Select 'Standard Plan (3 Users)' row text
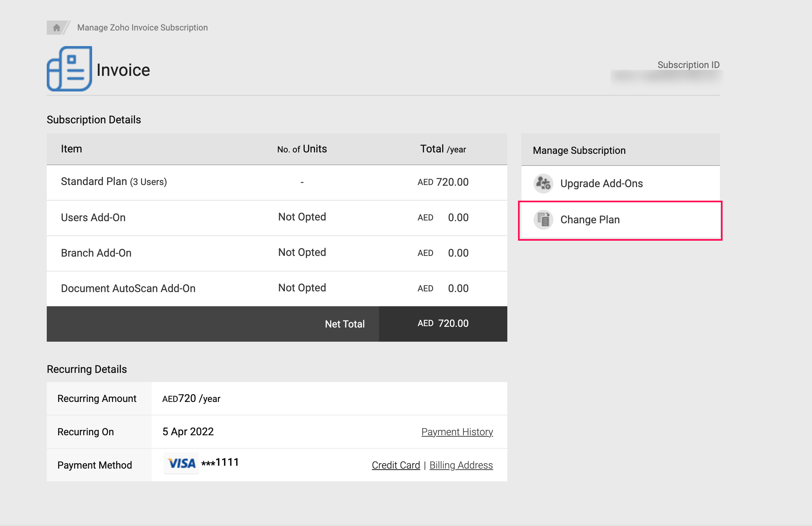 (x=114, y=181)
